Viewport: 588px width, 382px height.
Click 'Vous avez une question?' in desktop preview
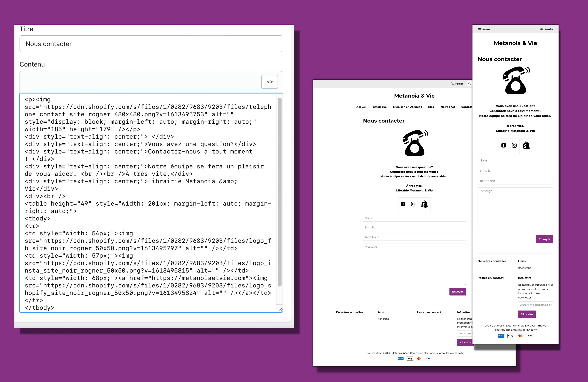coord(414,167)
